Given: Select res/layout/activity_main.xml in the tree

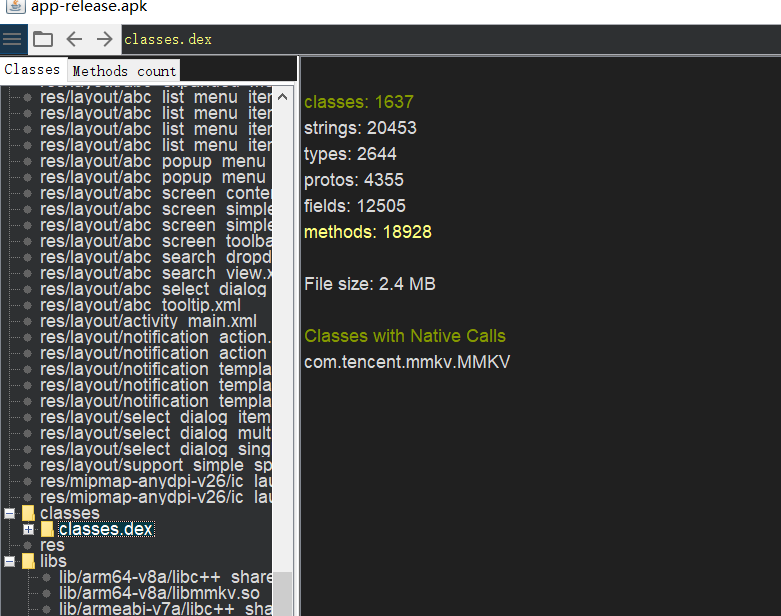Looking at the screenshot, I should coord(148,321).
